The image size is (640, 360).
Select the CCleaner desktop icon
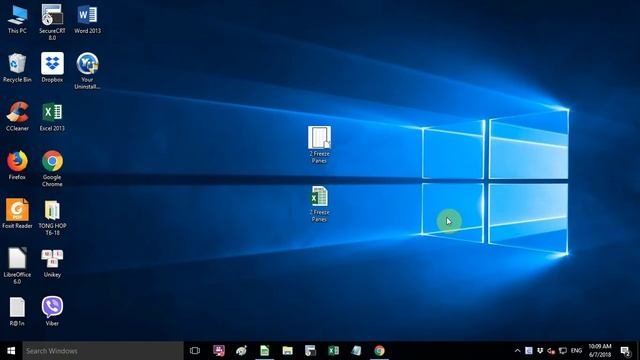17,116
